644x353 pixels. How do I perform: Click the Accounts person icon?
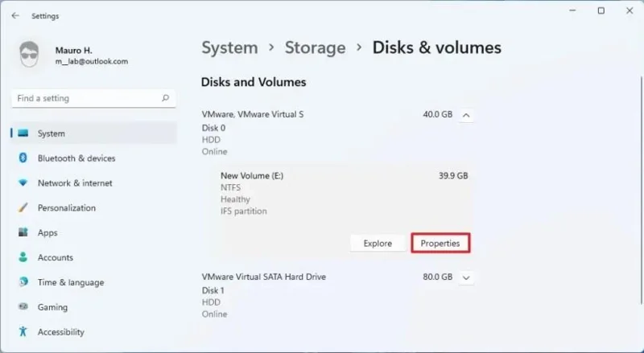(x=23, y=257)
